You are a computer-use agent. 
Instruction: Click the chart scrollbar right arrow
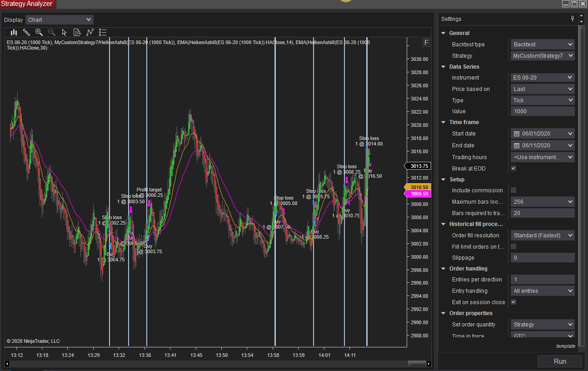(x=429, y=363)
